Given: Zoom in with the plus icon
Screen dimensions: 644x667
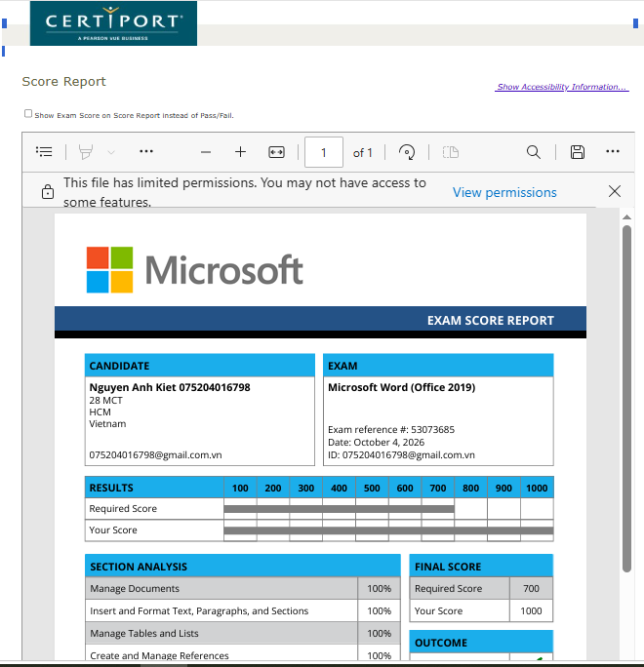Looking at the screenshot, I should point(240,152).
